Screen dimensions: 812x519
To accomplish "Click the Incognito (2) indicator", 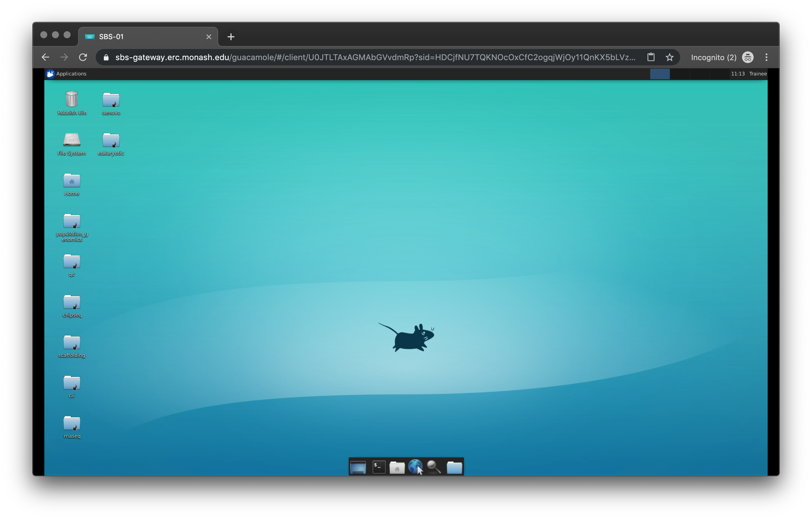I will (722, 58).
